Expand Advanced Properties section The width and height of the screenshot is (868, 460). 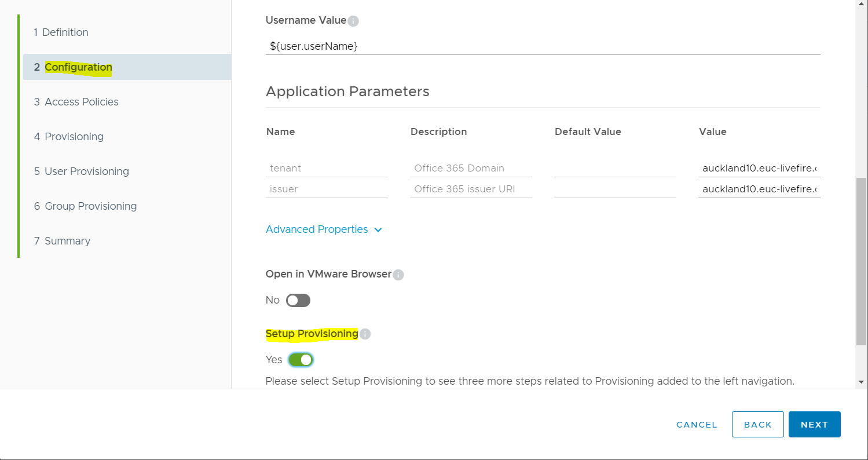coord(317,229)
